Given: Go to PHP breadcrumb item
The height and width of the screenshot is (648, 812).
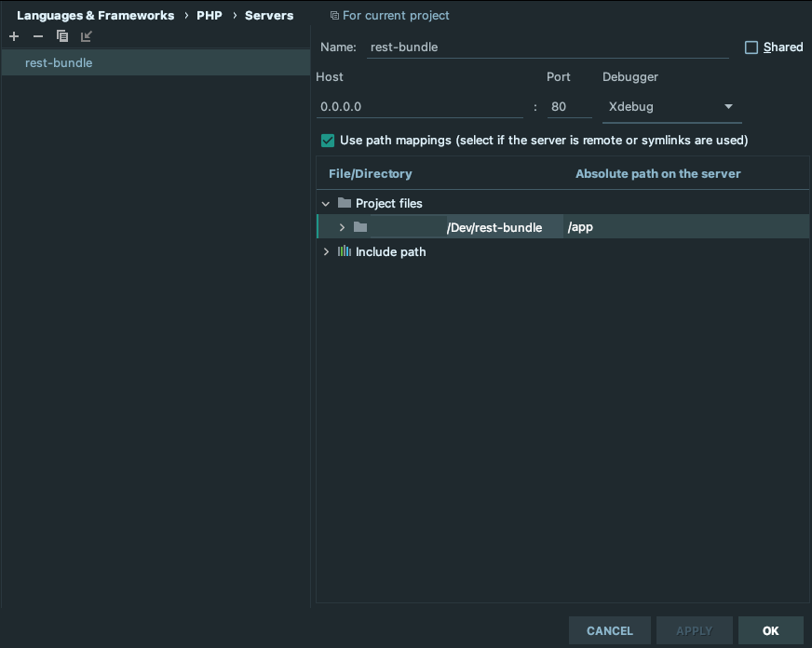Looking at the screenshot, I should click(x=210, y=16).
